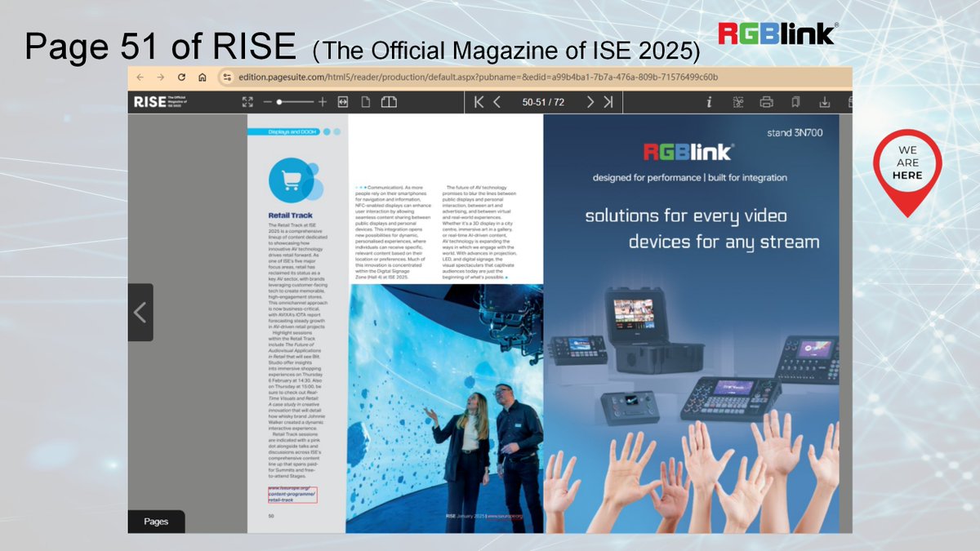
Task: Open the retail-track link on page 50
Action: [292, 495]
